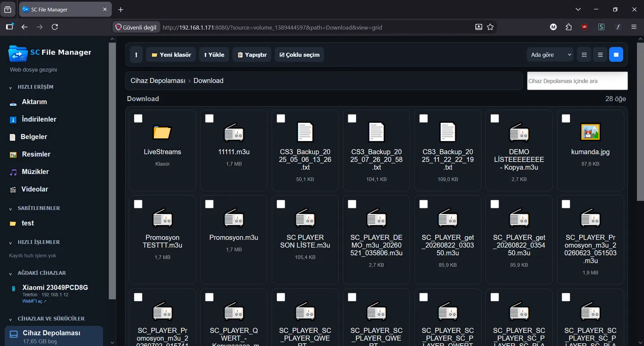Bookmark this page with the star
644x346 pixels.
[490, 27]
